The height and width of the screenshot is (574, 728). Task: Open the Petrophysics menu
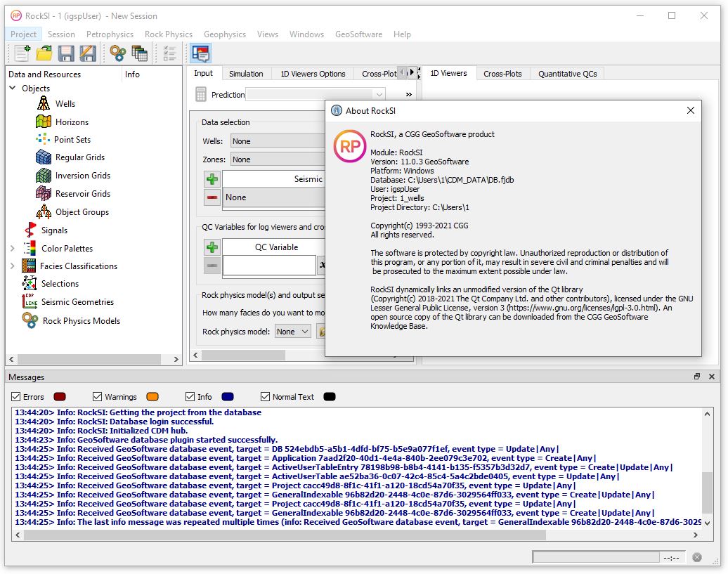tap(109, 34)
